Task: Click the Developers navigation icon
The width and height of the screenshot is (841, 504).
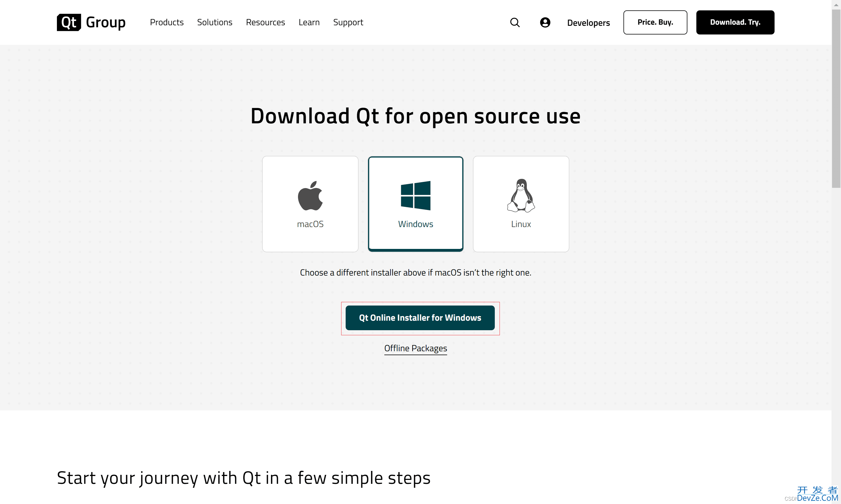Action: coord(588,22)
